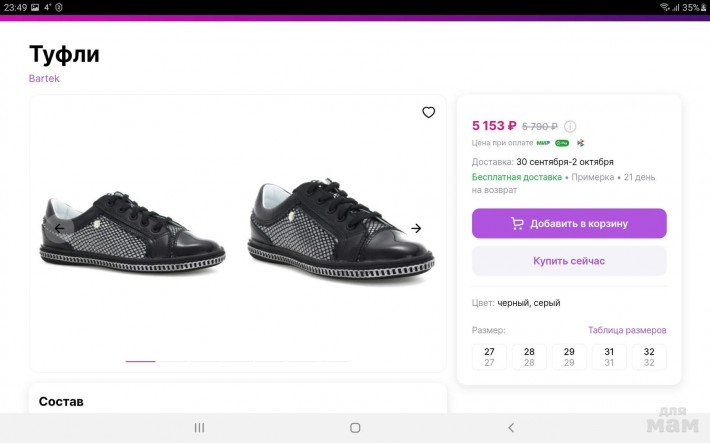
Task: Tap Android recent apps button
Action: coord(199,427)
